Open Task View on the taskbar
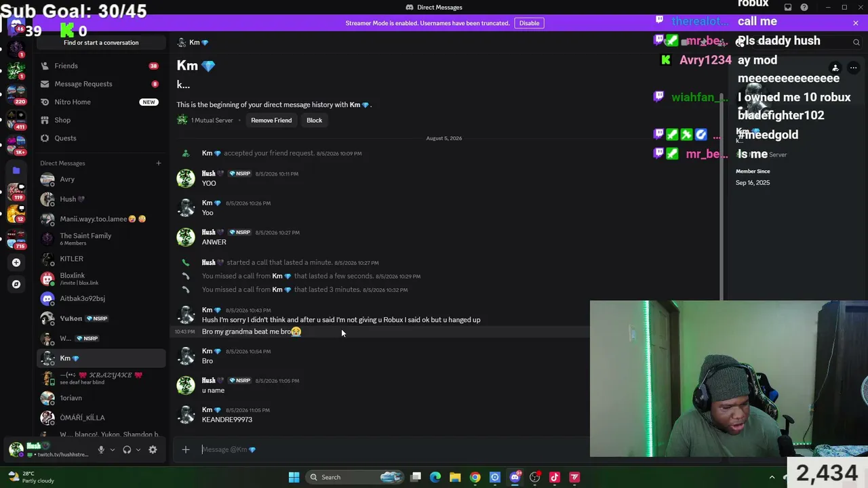868x488 pixels. 416,477
